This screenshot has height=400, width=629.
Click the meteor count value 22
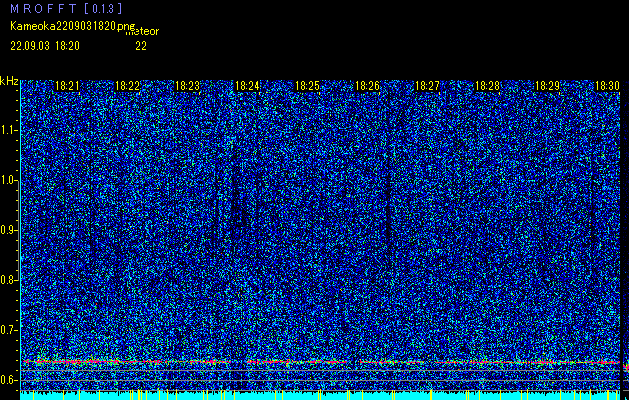coord(141,46)
